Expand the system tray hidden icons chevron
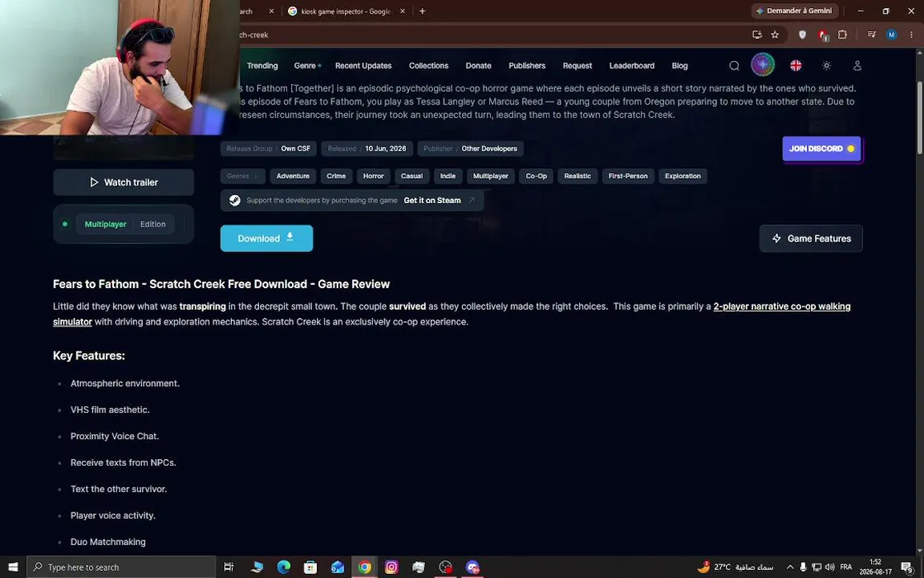This screenshot has height=578, width=924. pyautogui.click(x=789, y=568)
